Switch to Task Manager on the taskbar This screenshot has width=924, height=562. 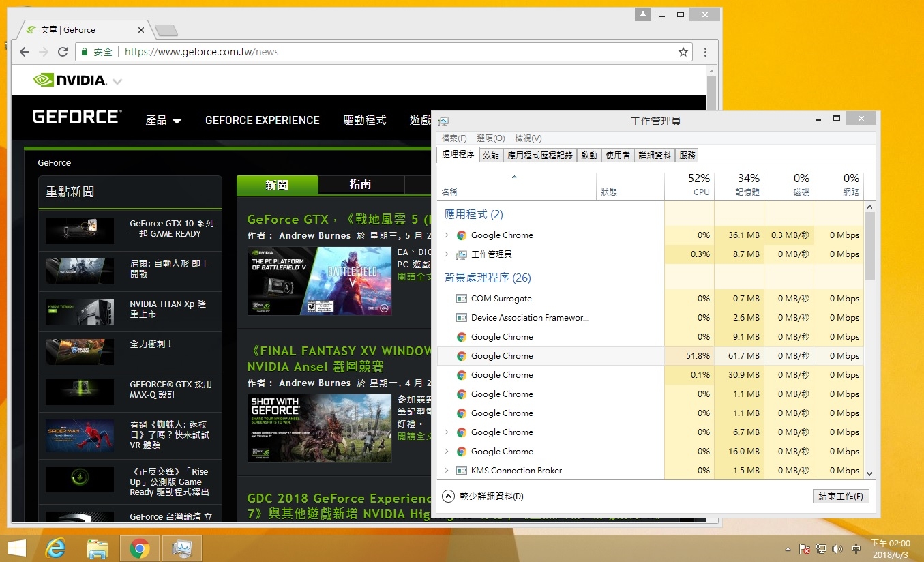(181, 548)
